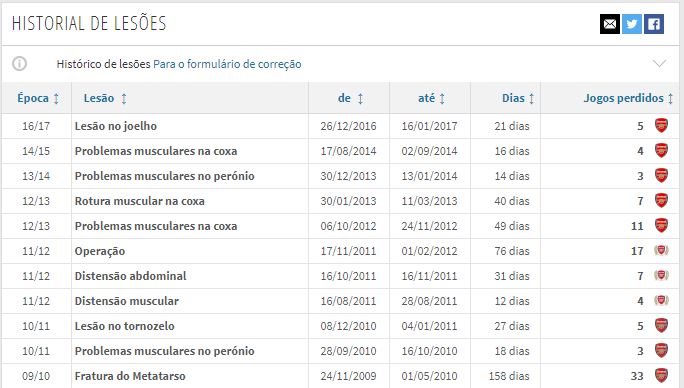Click the 09/10 season cell
Viewport: 684px width, 388px height.
coord(36,376)
